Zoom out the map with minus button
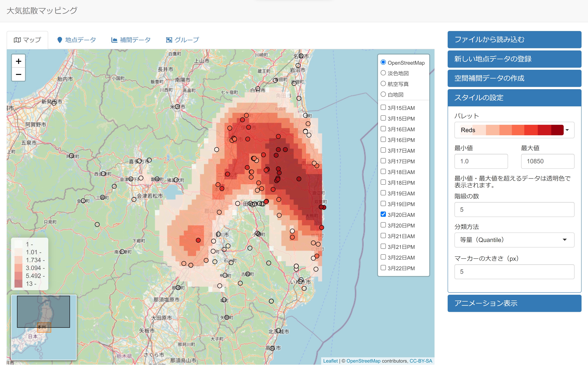The height and width of the screenshot is (368, 588). tap(19, 74)
